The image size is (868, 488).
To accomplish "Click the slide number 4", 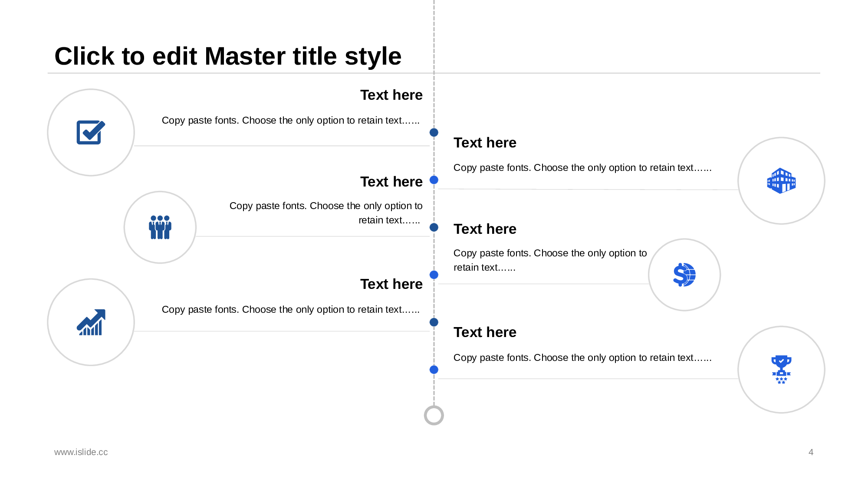I will [811, 452].
